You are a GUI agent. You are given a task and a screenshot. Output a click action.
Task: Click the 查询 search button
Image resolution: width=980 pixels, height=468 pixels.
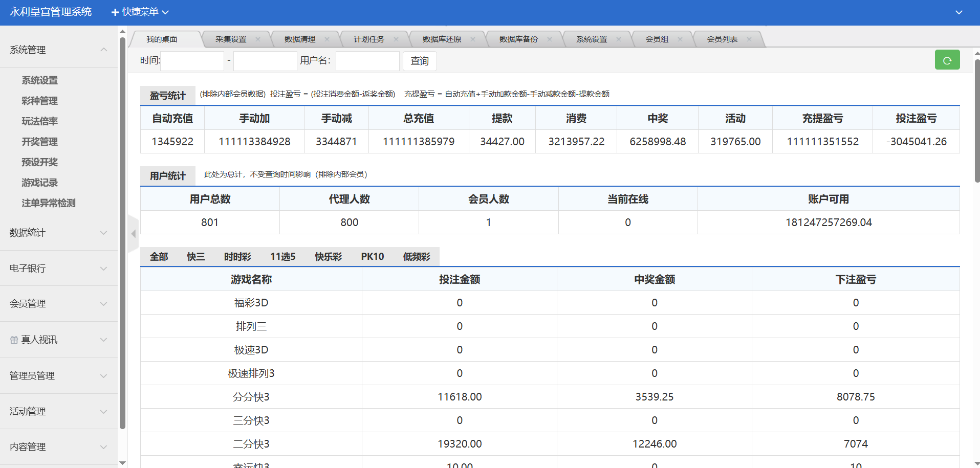click(420, 61)
